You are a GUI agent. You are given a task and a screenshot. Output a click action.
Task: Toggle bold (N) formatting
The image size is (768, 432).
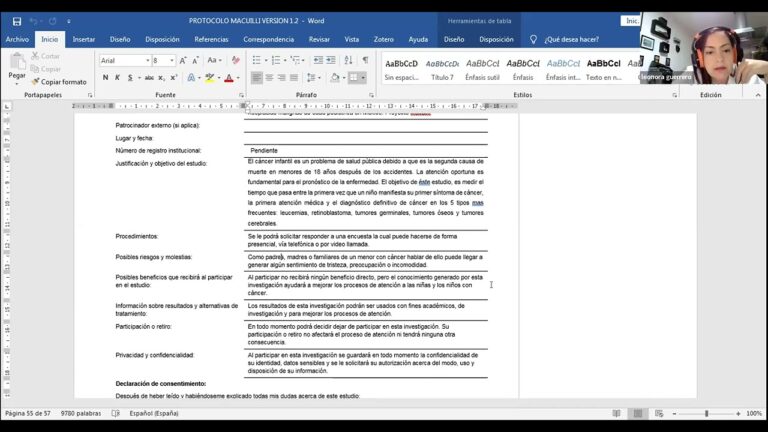click(105, 77)
